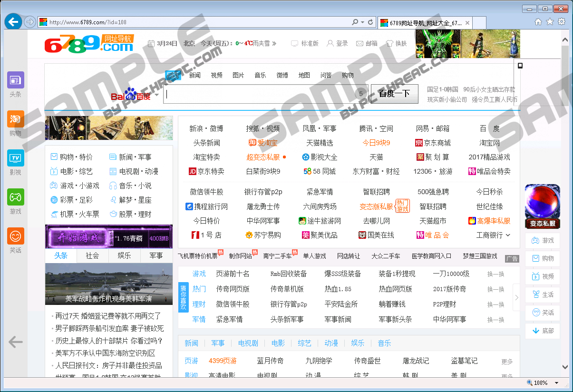Expand the weather details chevron
Viewport: 573px width, 392px height.
tap(274, 43)
